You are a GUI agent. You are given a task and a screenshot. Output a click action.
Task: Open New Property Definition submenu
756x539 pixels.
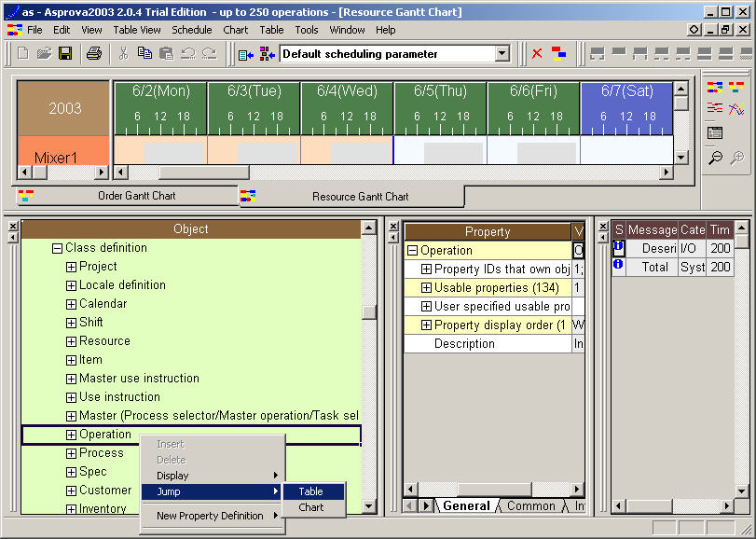pos(213,516)
